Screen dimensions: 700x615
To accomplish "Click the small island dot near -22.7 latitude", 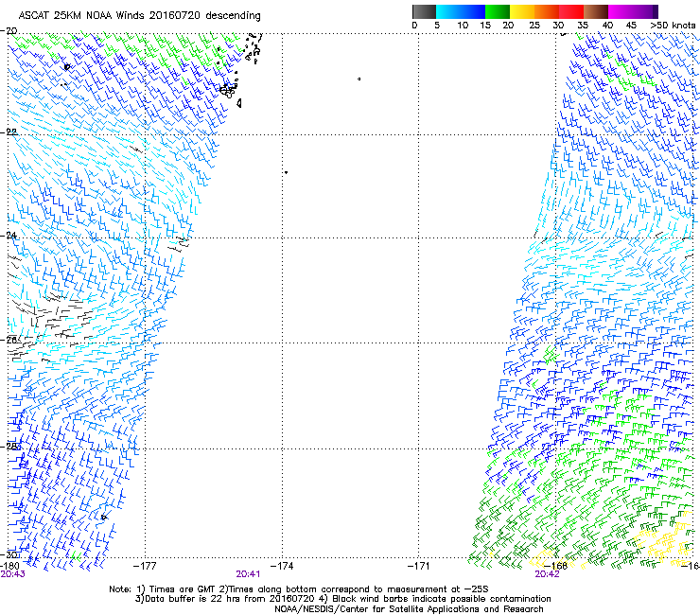I will [x=287, y=172].
